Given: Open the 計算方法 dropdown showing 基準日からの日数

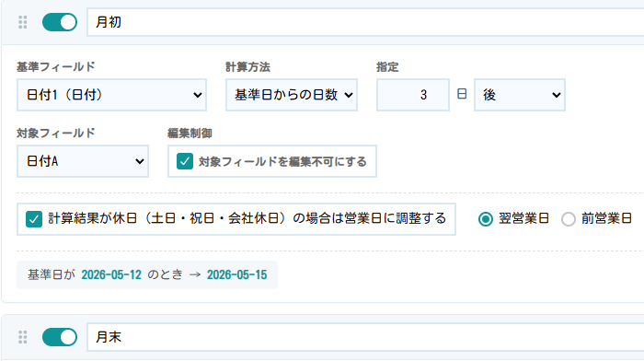Looking at the screenshot, I should tap(292, 95).
